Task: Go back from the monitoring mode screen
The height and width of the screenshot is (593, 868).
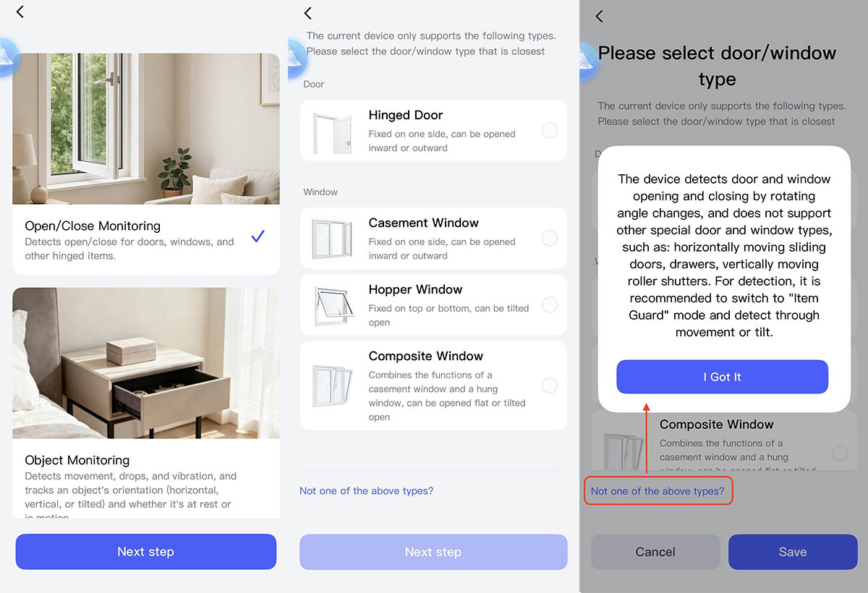Action: [x=20, y=12]
